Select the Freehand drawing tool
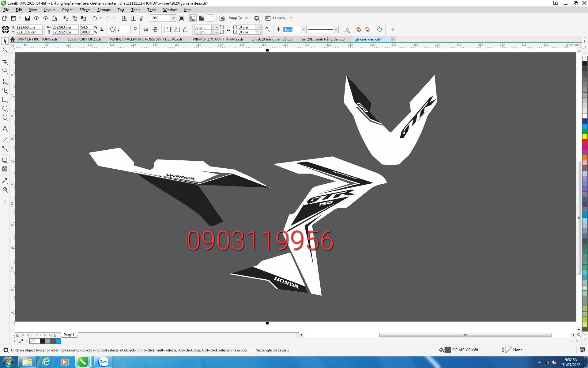The width and height of the screenshot is (588, 368). click(x=5, y=82)
